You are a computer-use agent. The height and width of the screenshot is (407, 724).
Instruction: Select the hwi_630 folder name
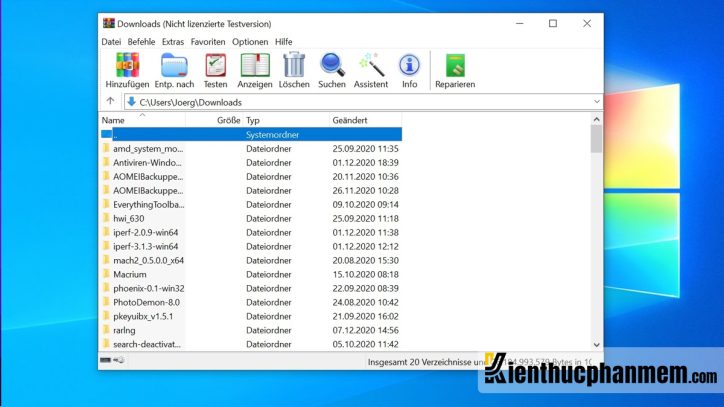(x=129, y=218)
